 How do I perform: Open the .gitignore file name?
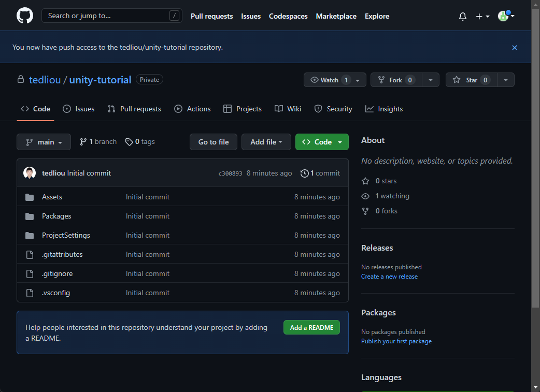click(58, 274)
